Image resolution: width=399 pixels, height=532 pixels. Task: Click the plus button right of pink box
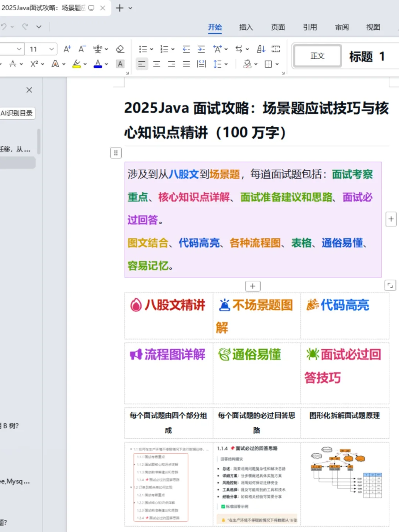[391, 219]
